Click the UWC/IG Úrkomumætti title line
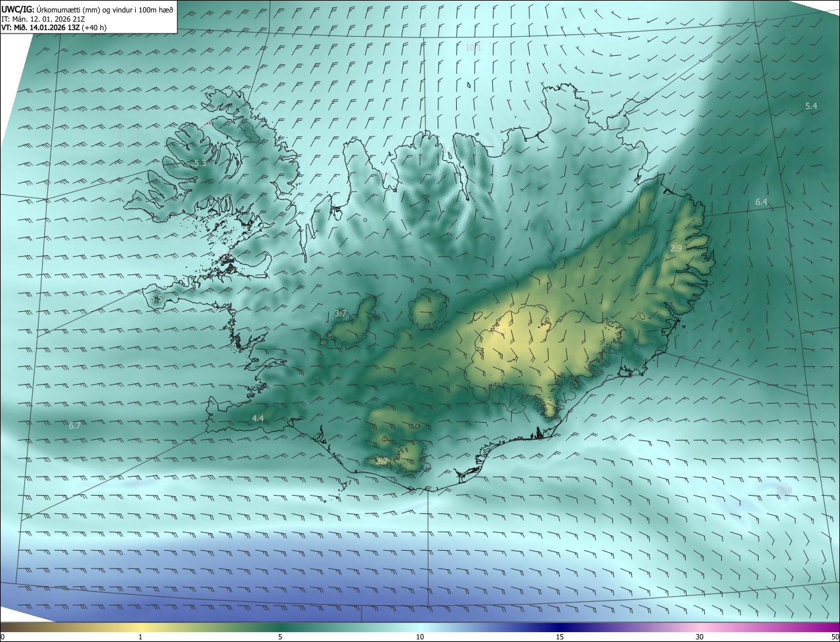Viewport: 840px width, 642px height. pyautogui.click(x=88, y=9)
